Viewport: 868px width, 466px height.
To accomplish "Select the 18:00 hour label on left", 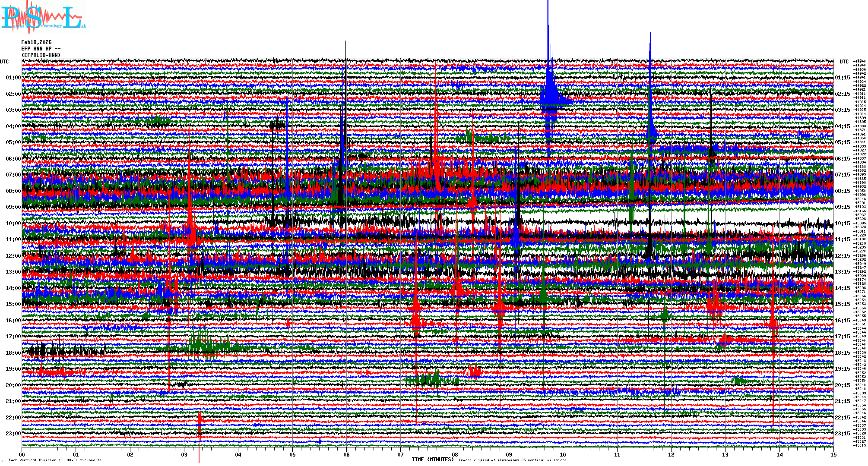I will 13,353.
